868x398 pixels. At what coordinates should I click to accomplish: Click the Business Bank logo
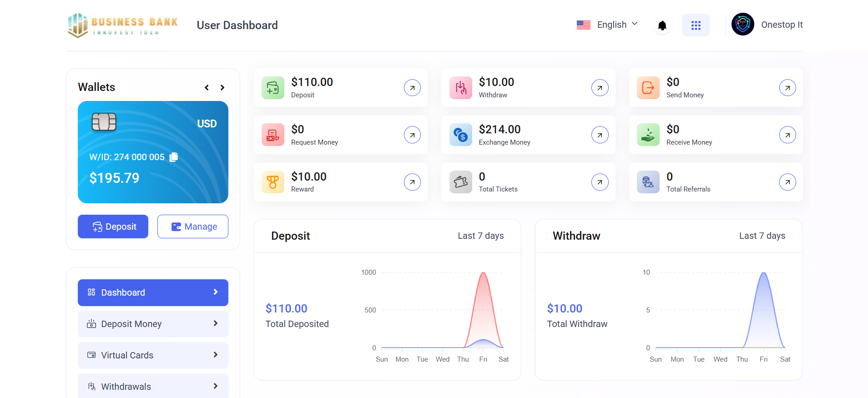(x=123, y=25)
